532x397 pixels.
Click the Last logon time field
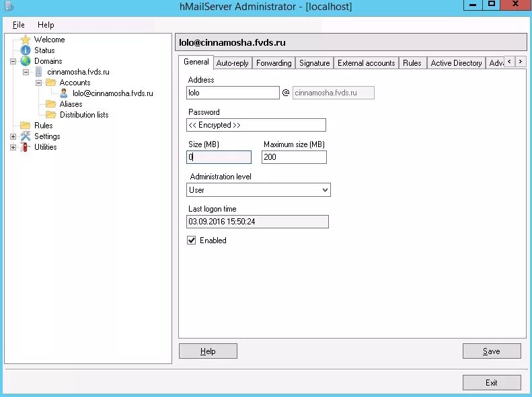tap(258, 222)
